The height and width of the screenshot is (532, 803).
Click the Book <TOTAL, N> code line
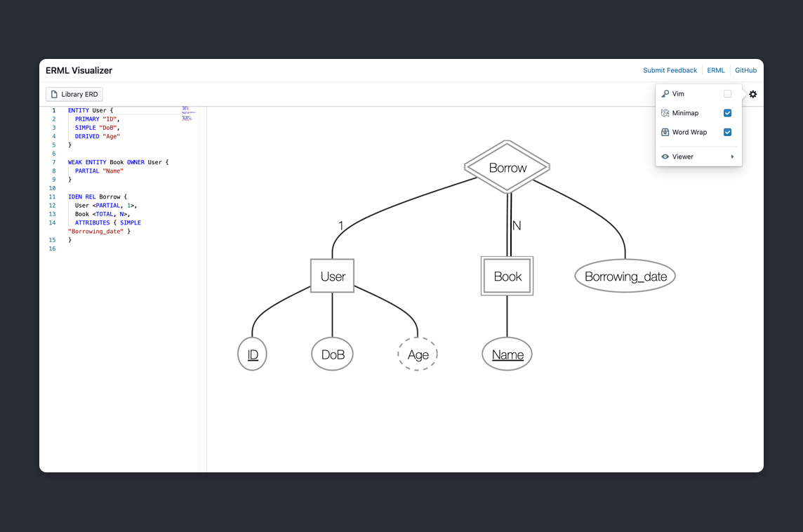[x=102, y=214]
